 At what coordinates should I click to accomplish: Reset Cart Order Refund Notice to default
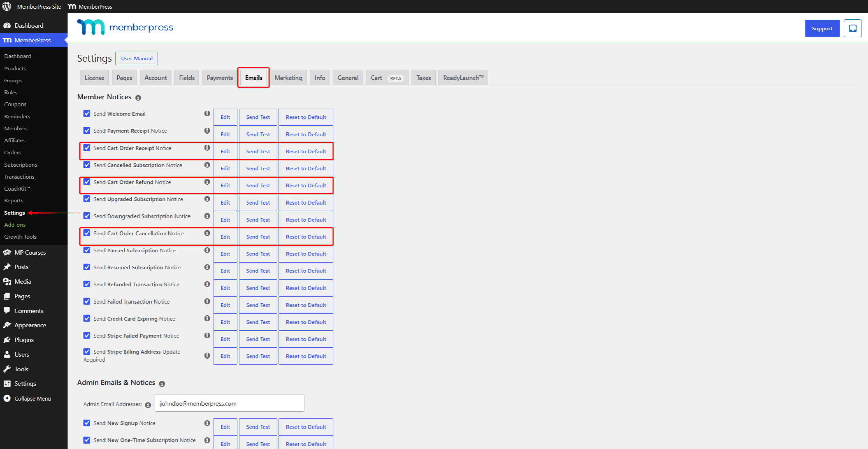[306, 185]
